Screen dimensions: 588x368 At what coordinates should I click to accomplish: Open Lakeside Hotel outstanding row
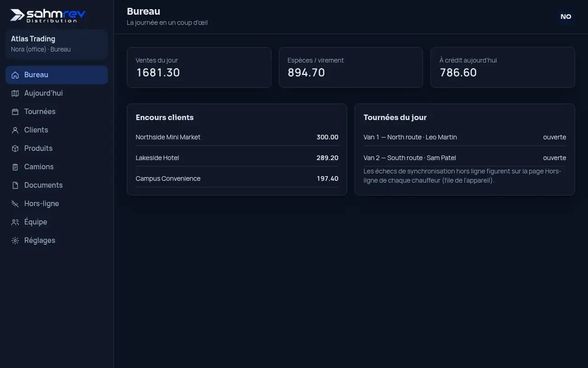[237, 158]
